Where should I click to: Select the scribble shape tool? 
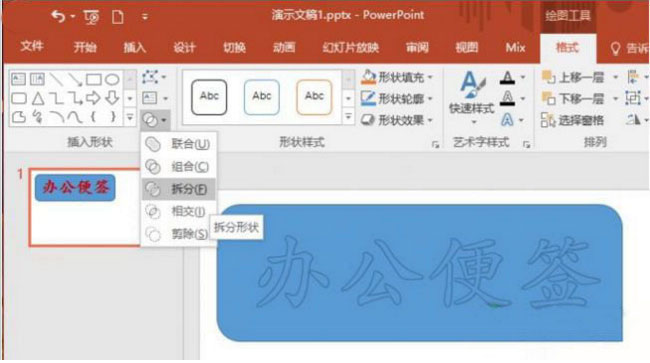(x=37, y=117)
